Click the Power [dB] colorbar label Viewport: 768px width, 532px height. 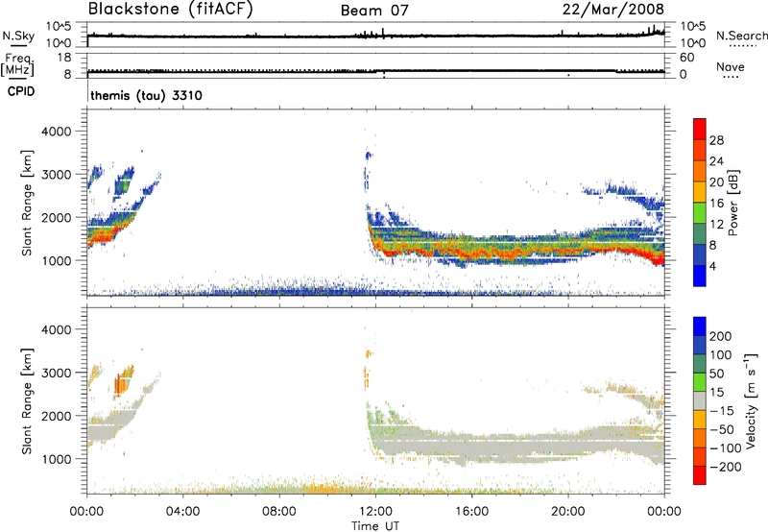(733, 203)
